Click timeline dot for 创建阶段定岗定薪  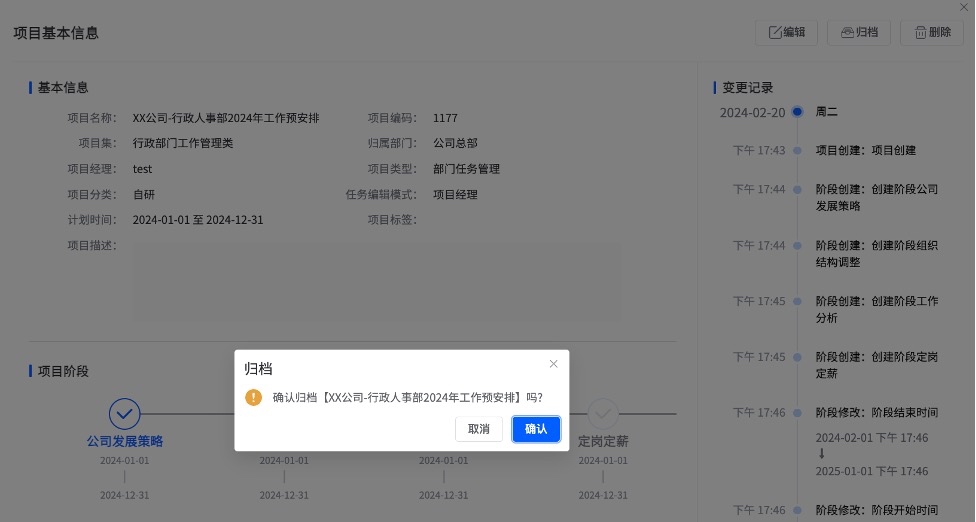tap(797, 357)
